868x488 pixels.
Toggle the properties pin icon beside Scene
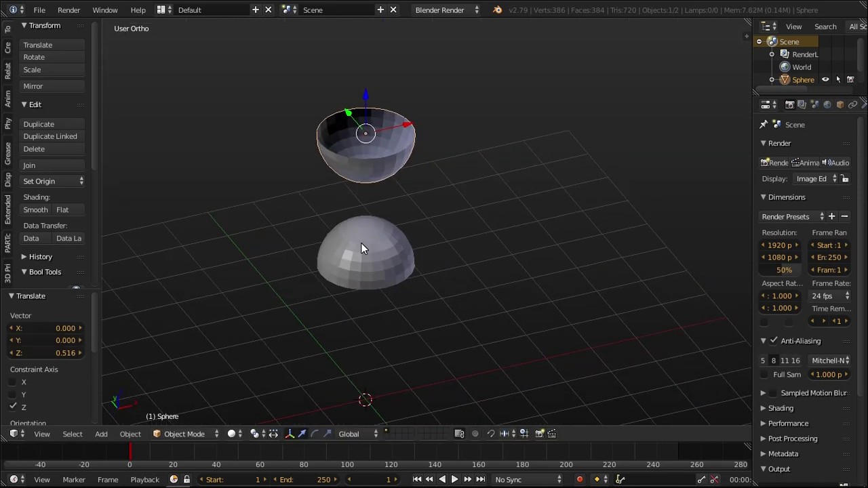764,125
